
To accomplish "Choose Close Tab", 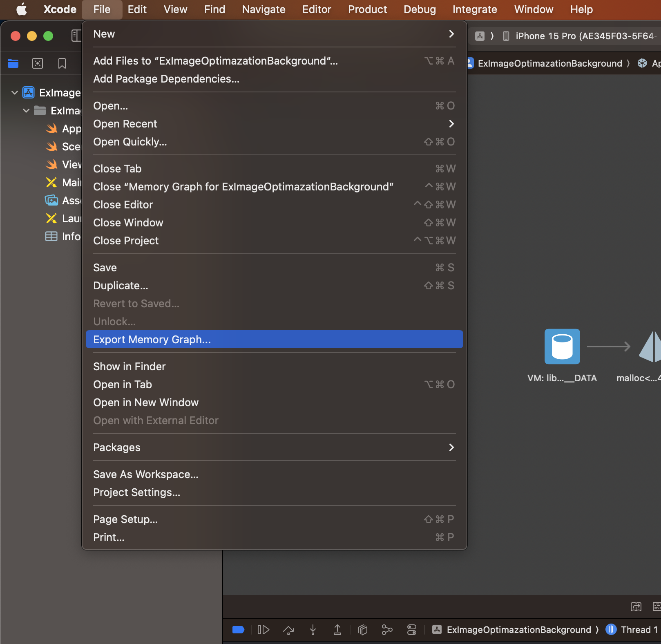I will 274,169.
